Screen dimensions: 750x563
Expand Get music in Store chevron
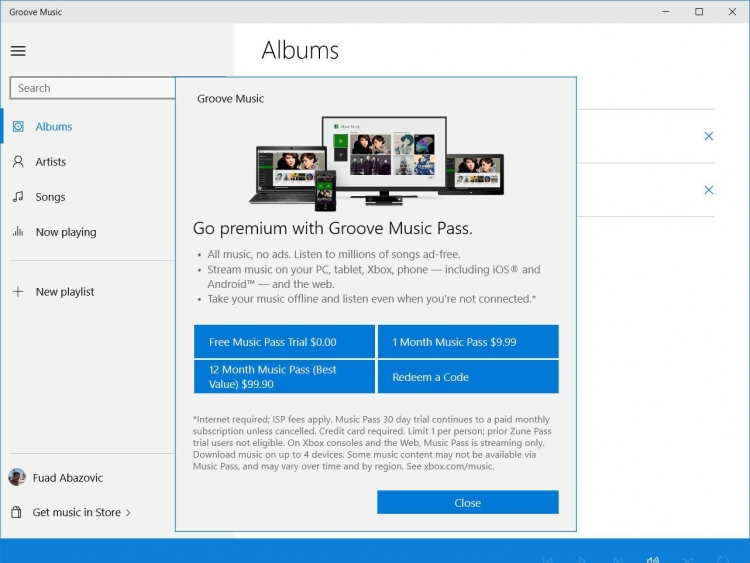pyautogui.click(x=128, y=513)
